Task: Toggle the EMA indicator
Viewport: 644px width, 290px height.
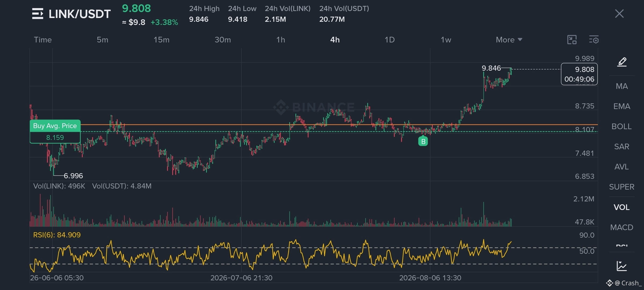Action: pyautogui.click(x=622, y=106)
